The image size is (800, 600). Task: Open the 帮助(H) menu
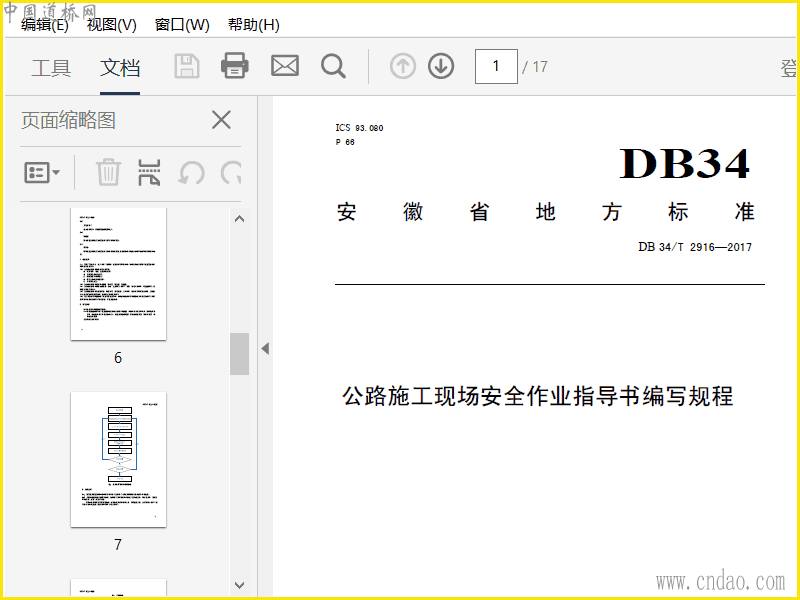click(254, 24)
